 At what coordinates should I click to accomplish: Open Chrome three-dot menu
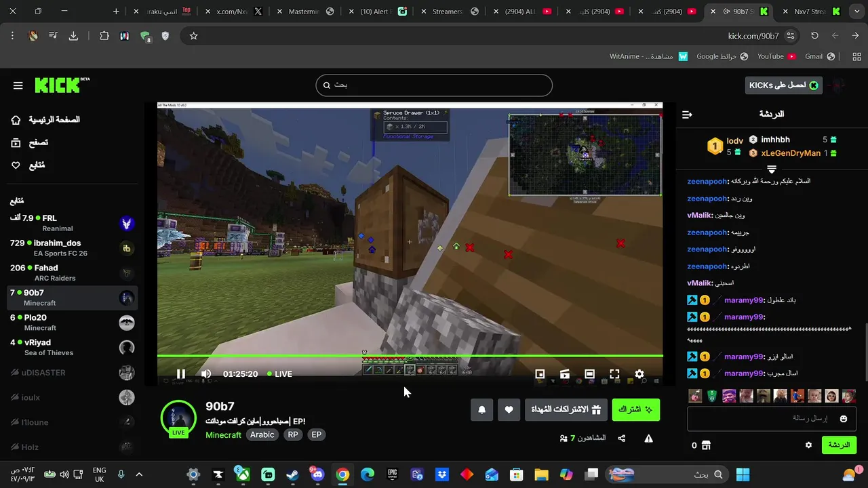coord(12,36)
